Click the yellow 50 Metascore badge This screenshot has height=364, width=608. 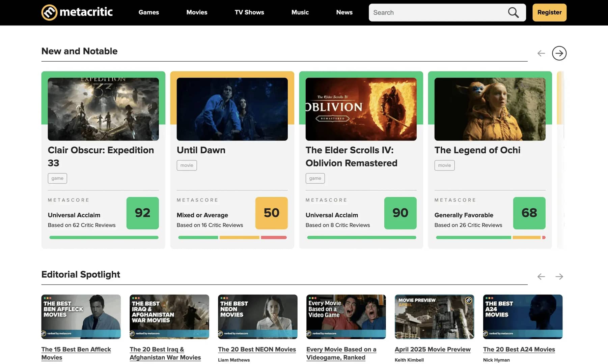point(271,213)
